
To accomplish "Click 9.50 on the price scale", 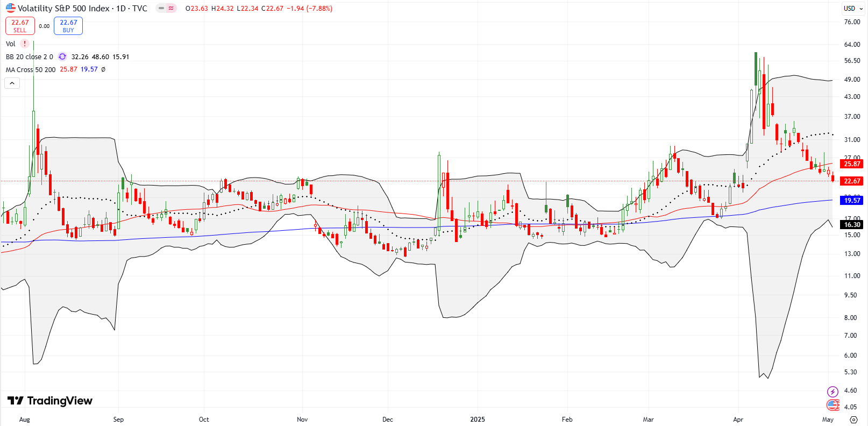I will click(850, 295).
